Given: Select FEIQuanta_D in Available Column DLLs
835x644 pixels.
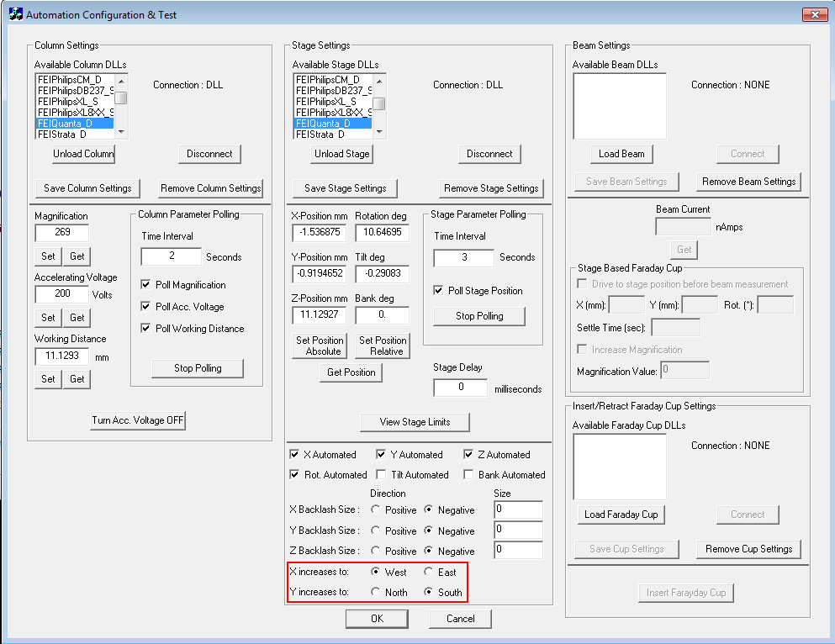Looking at the screenshot, I should click(x=76, y=123).
